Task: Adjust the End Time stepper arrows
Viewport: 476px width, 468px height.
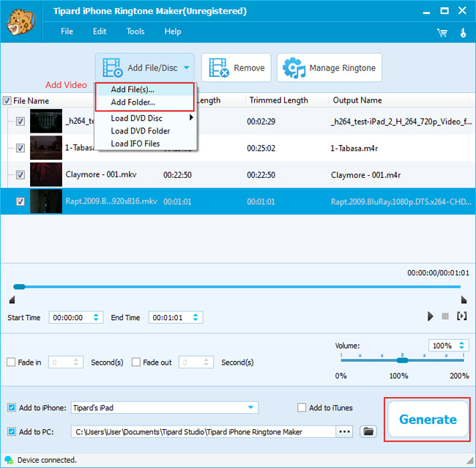Action: tap(196, 317)
